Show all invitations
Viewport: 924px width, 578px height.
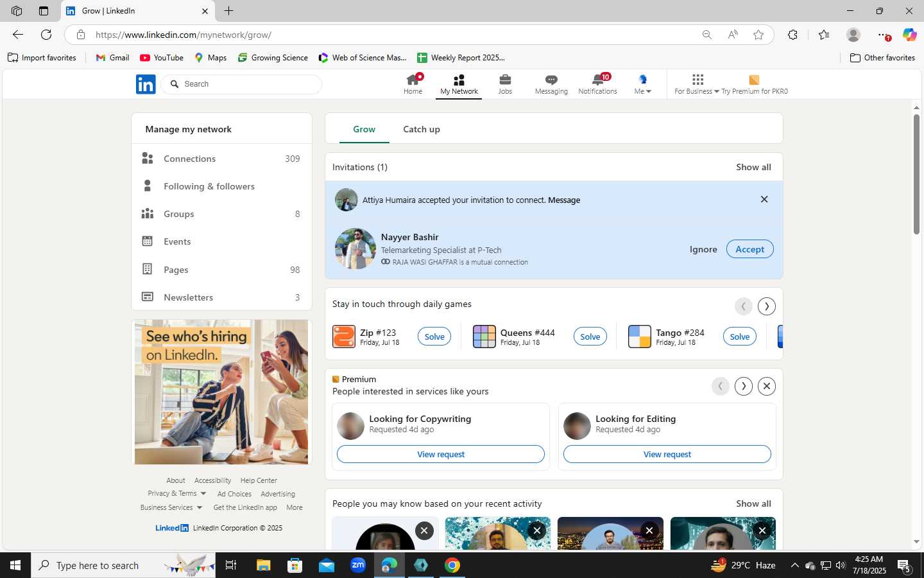point(753,167)
